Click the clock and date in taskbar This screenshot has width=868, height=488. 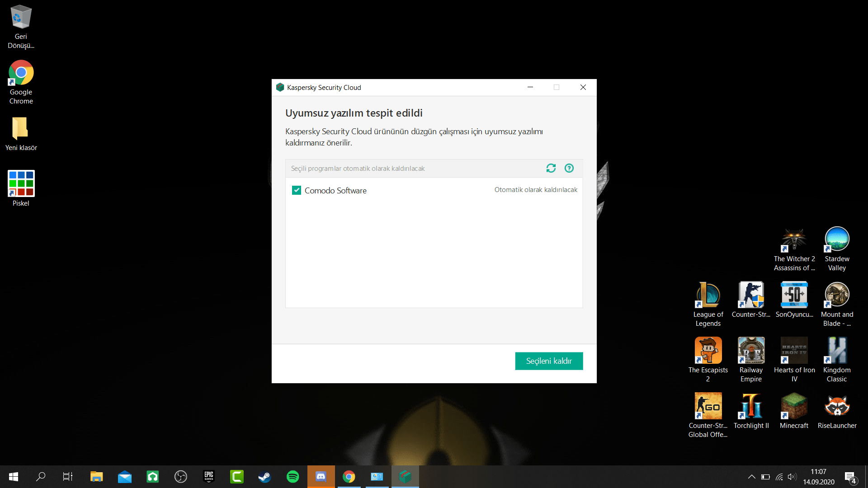[819, 477]
